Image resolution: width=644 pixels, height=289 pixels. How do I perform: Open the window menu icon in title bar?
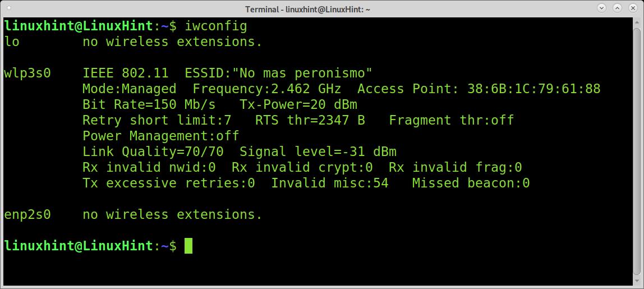click(9, 8)
